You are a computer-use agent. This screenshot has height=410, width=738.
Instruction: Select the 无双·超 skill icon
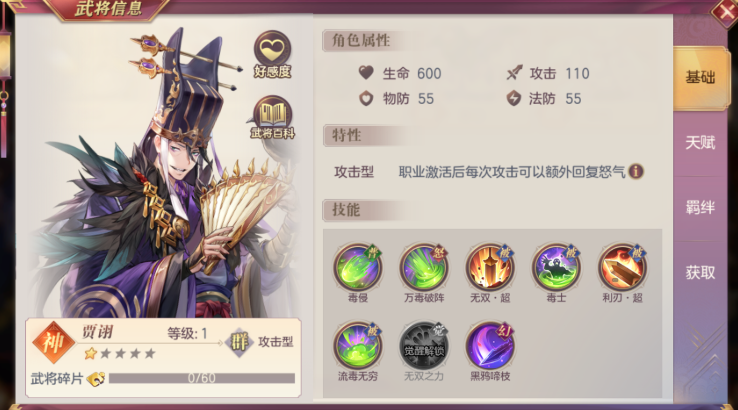click(489, 267)
